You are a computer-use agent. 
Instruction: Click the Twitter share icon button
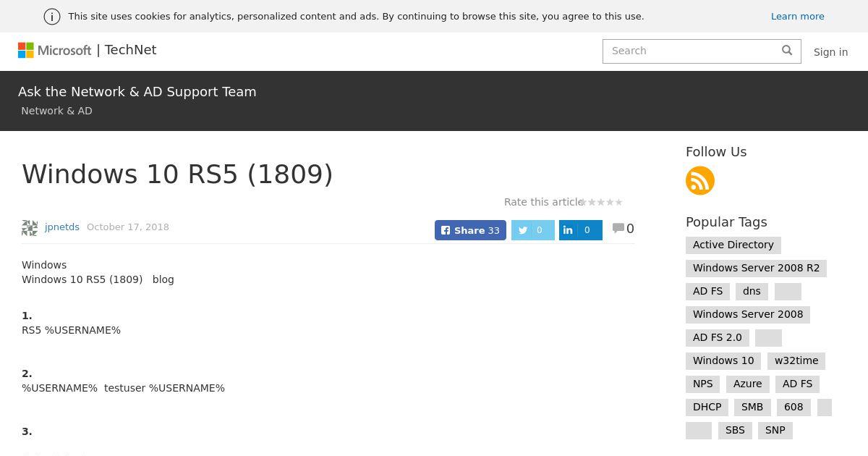(x=532, y=230)
